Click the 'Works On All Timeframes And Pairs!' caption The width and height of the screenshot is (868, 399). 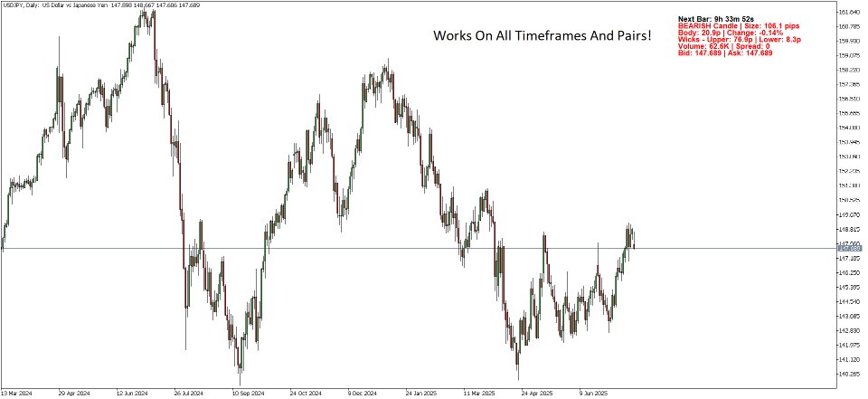pyautogui.click(x=542, y=35)
